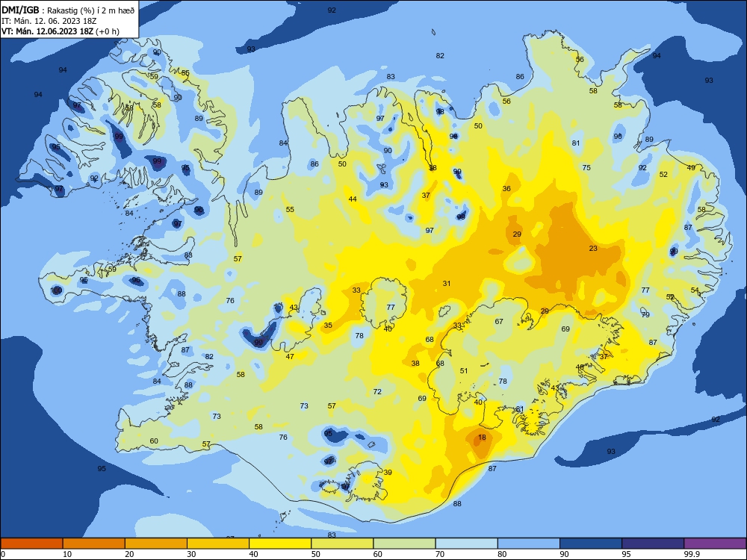Click the 'IT: Mán. 12. 06. 2023 18Z' line

pos(49,21)
